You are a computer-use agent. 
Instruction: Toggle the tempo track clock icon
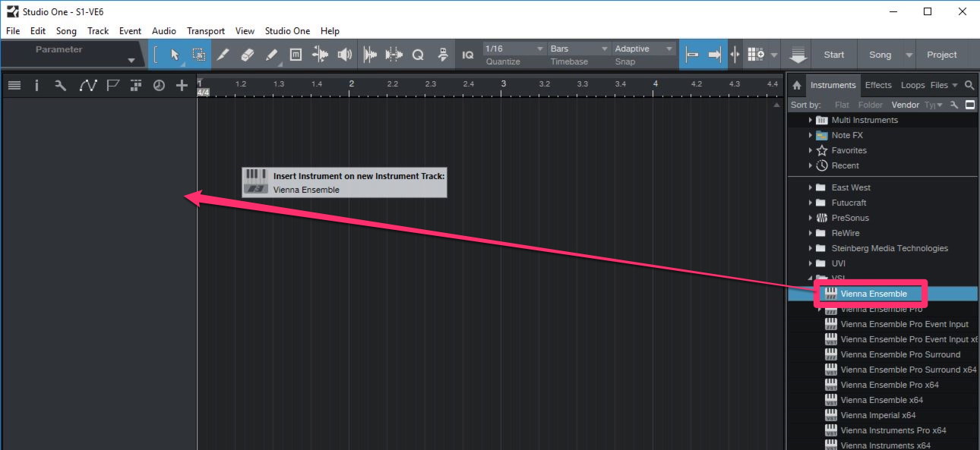159,86
